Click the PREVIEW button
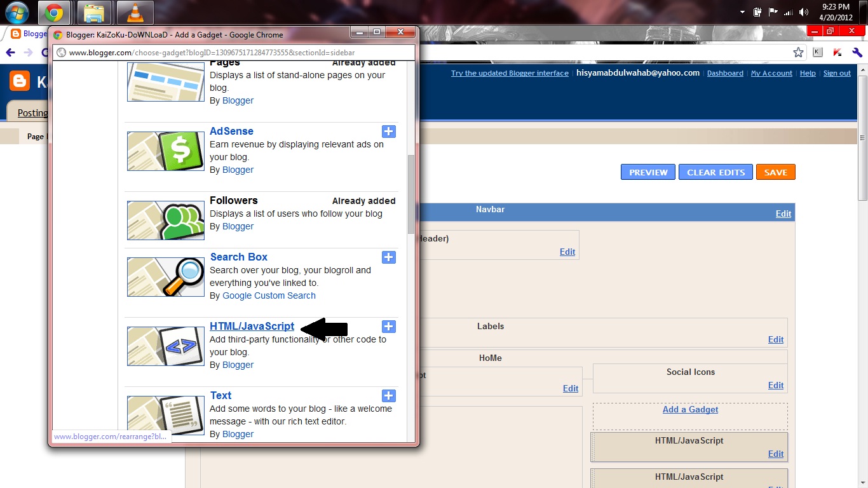Viewport: 868px width, 488px height. click(x=648, y=172)
